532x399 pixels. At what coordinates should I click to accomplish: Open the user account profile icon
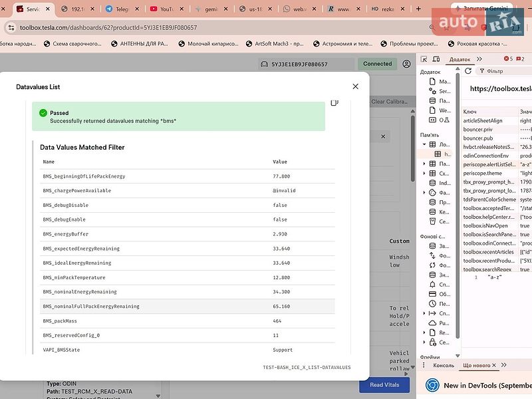(x=406, y=64)
